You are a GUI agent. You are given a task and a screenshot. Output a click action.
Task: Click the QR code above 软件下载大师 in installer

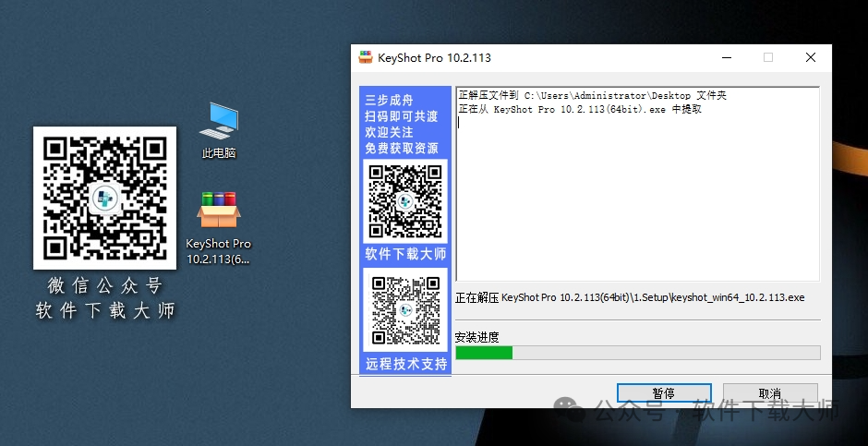[405, 201]
